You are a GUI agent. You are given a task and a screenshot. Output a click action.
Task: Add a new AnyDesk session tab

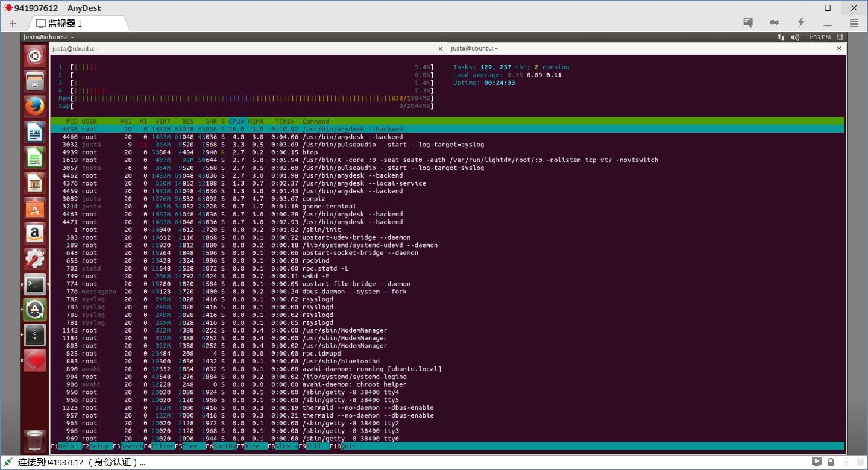[x=13, y=23]
